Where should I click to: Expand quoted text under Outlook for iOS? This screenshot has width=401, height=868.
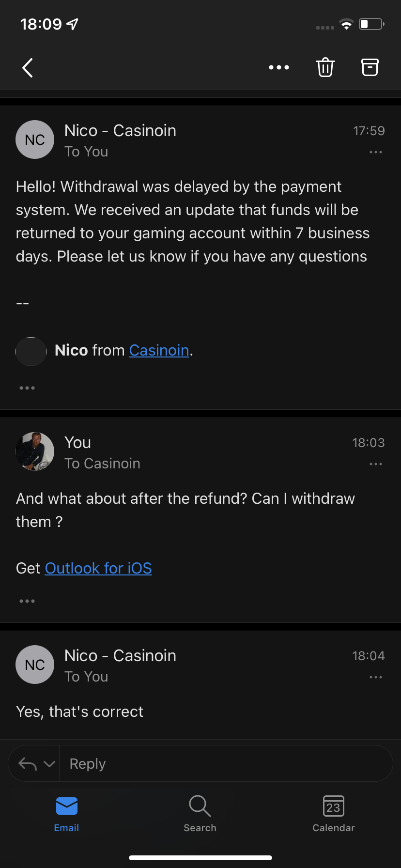coord(27,601)
